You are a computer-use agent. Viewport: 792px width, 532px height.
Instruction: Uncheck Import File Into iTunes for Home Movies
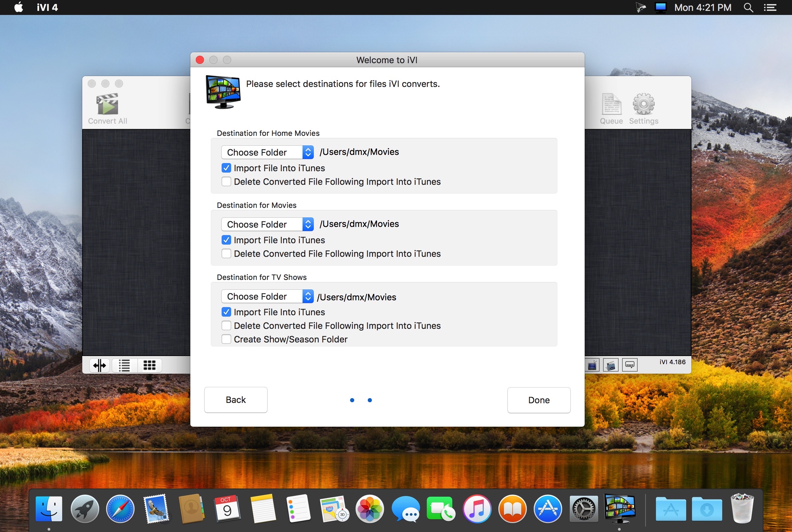pos(226,168)
